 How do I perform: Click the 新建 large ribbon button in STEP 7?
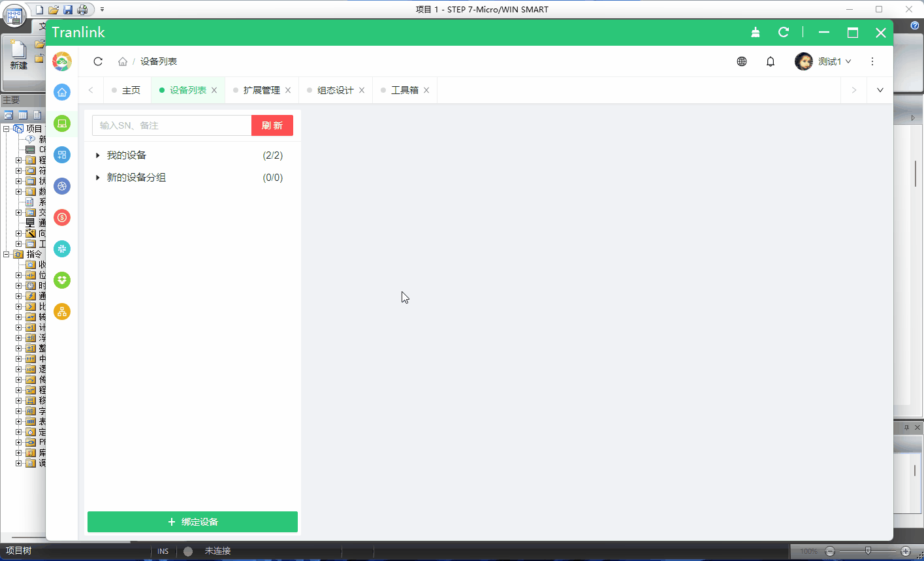click(18, 55)
